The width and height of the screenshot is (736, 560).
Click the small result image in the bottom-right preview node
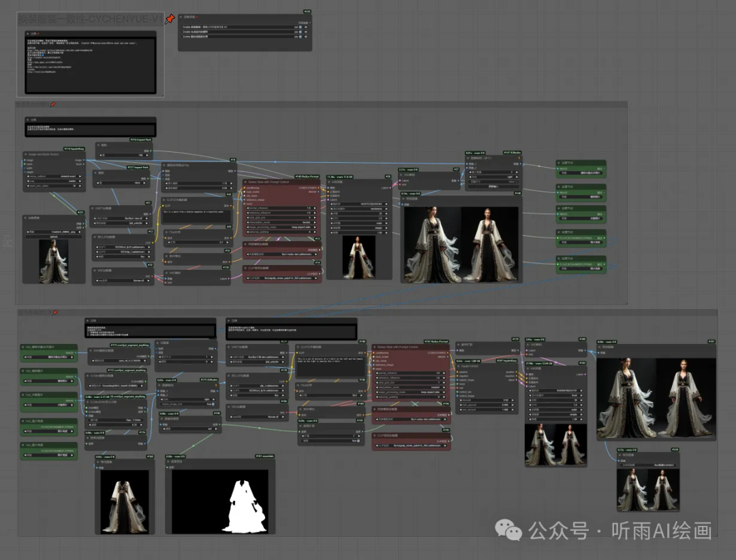[648, 489]
